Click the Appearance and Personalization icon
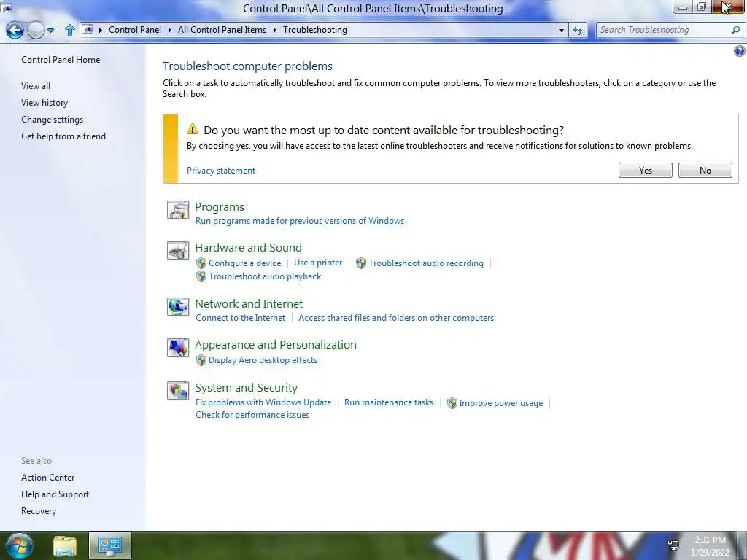Image resolution: width=747 pixels, height=560 pixels. 178,348
